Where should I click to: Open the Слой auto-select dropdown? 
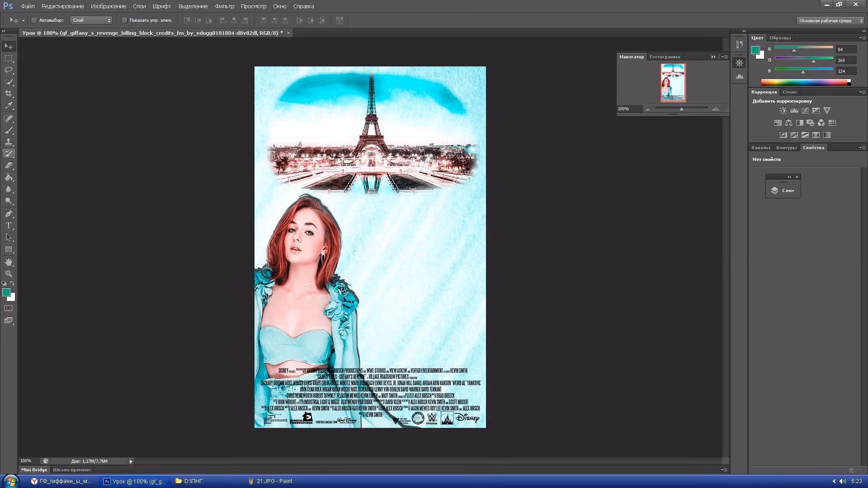pos(91,20)
